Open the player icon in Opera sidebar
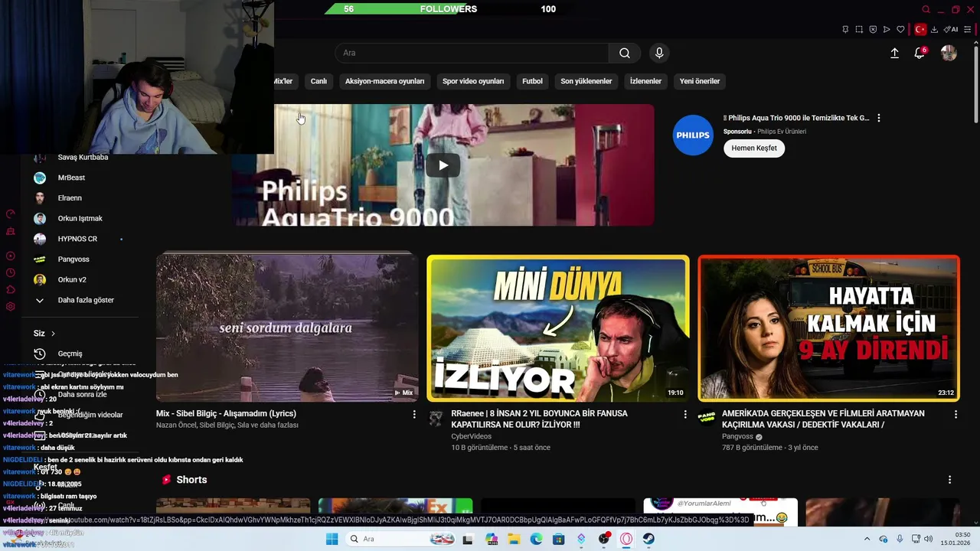The image size is (980, 551). tap(11, 256)
